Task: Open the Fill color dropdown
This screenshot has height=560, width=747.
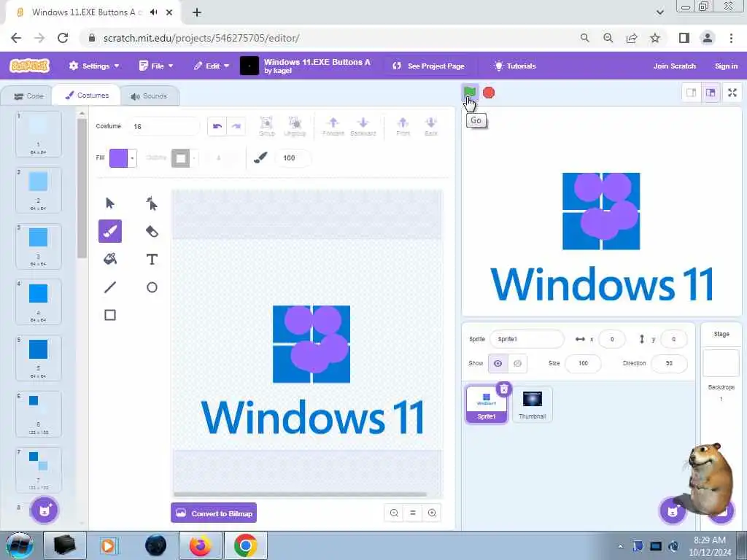Action: click(133, 158)
